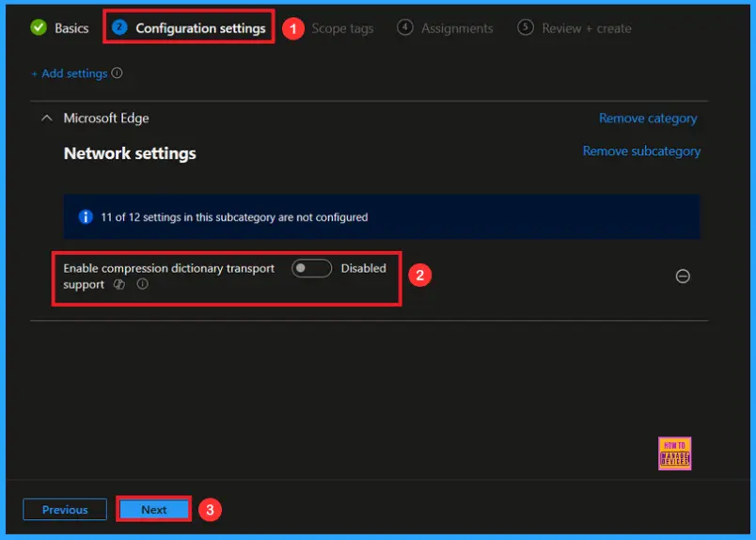Click the Microsoft Edge category label
Screen dimensions: 756x540
click(106, 119)
